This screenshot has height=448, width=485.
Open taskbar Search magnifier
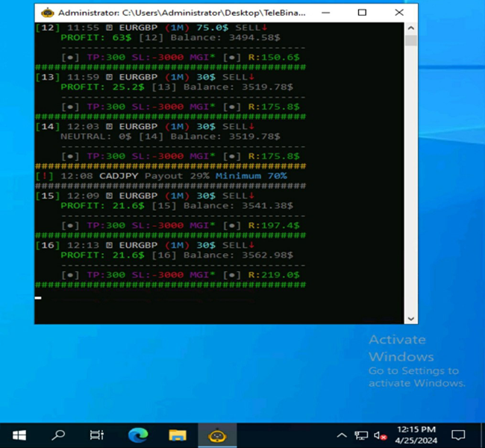point(58,435)
